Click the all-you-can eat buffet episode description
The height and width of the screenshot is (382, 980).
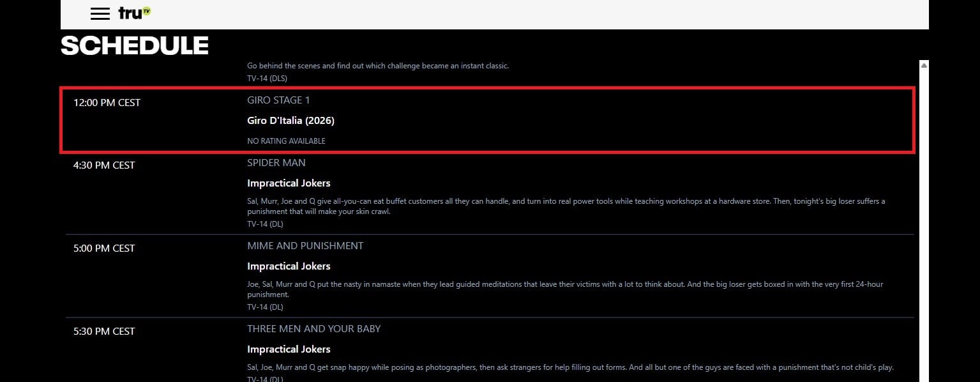tap(566, 206)
